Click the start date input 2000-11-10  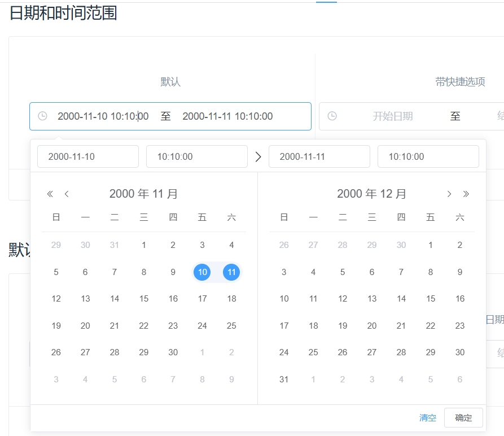[87, 156]
